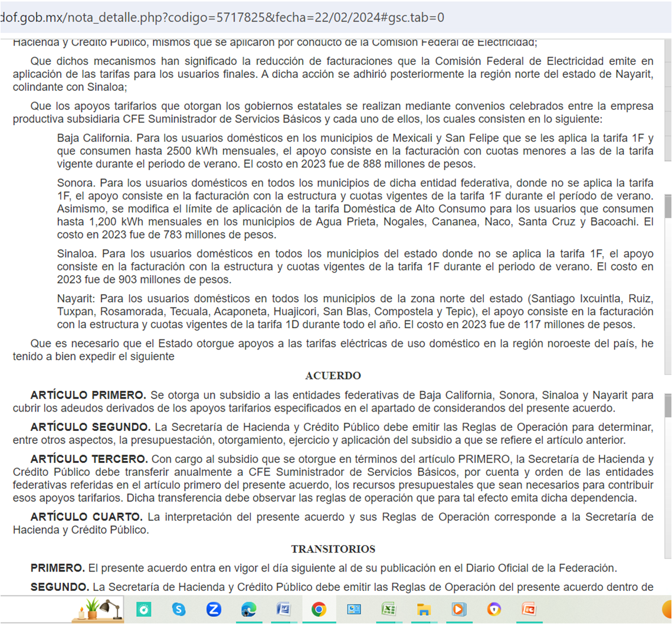Click 'colindante con Sinaloa;' text
The width and height of the screenshot is (672, 624).
[70, 87]
